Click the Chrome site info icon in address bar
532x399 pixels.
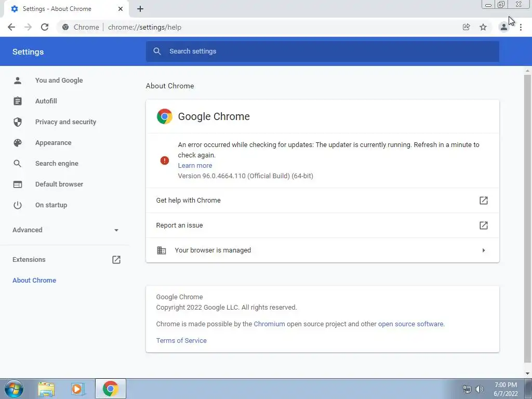click(x=65, y=27)
